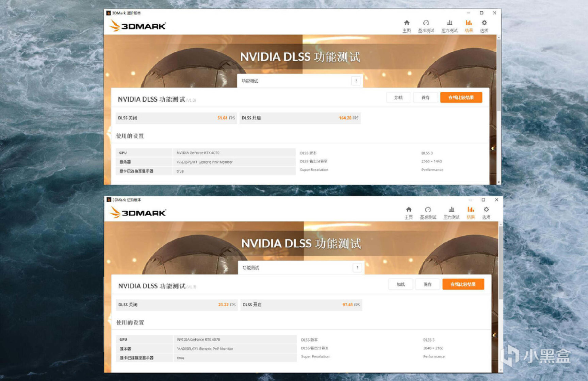This screenshot has height=381, width=588.
Task: Switch to 压力测试 in bottom window navigation
Action: pos(451,213)
